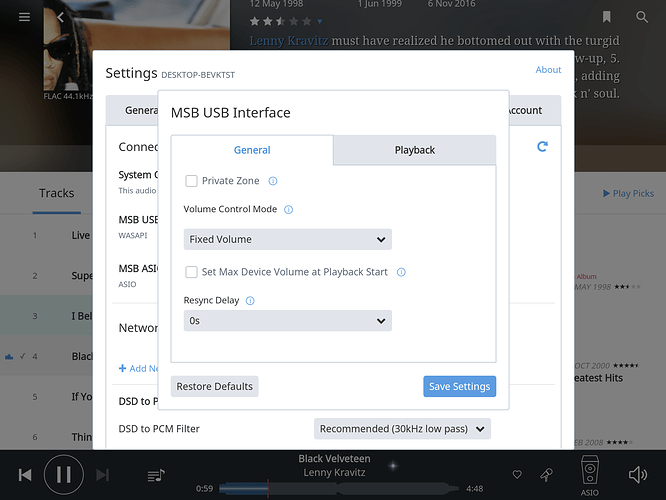Skip to previous track
Image resolution: width=666 pixels, height=500 pixels.
pos(25,475)
